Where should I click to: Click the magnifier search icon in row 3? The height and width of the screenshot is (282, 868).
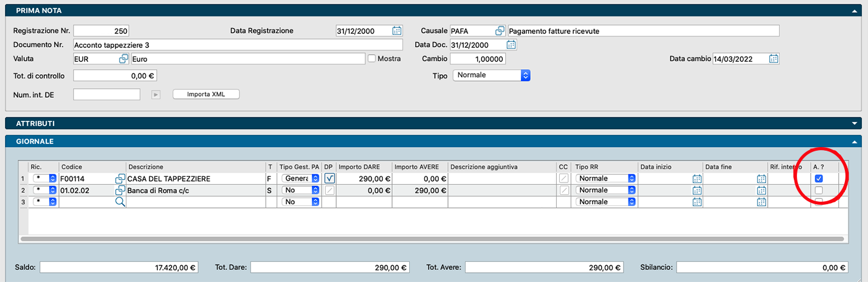tap(120, 202)
